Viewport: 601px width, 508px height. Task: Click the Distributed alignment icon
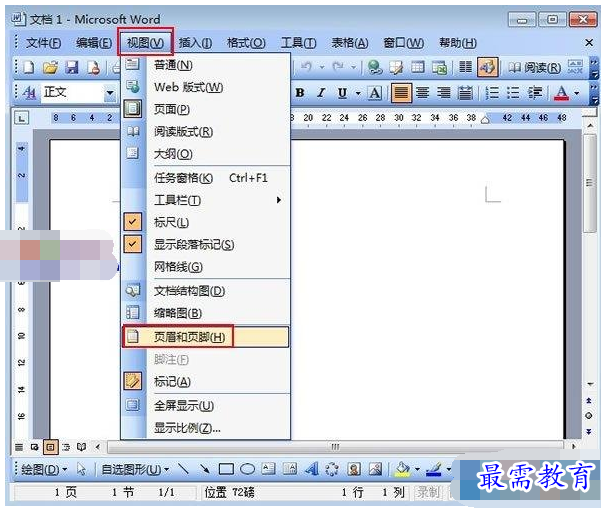tap(465, 93)
